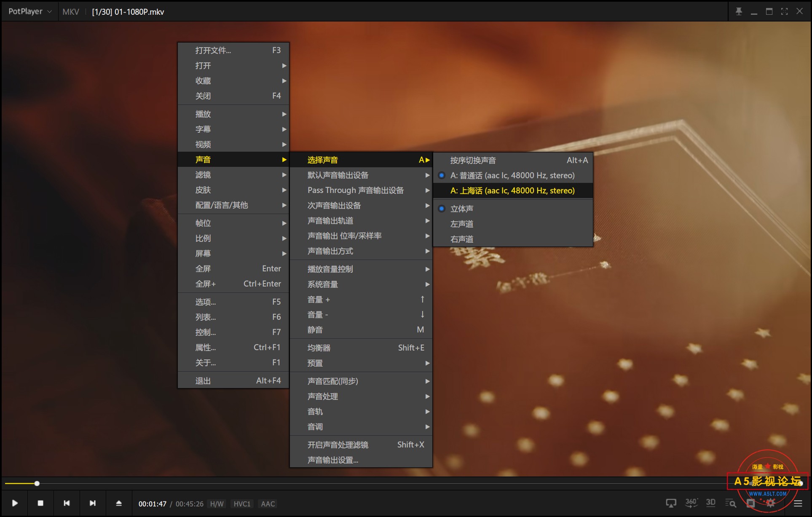Select 右声道 right channel
The width and height of the screenshot is (812, 517).
513,239
